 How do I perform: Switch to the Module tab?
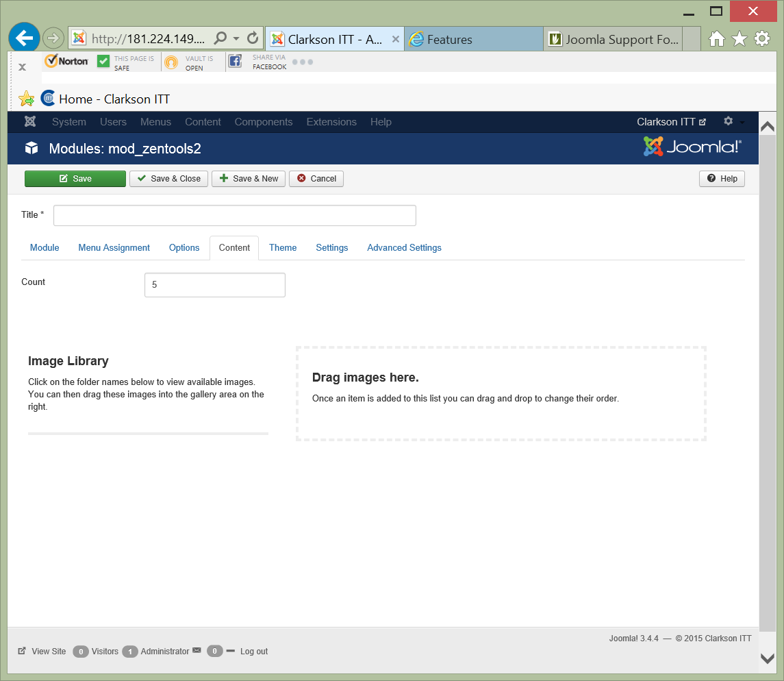click(45, 248)
